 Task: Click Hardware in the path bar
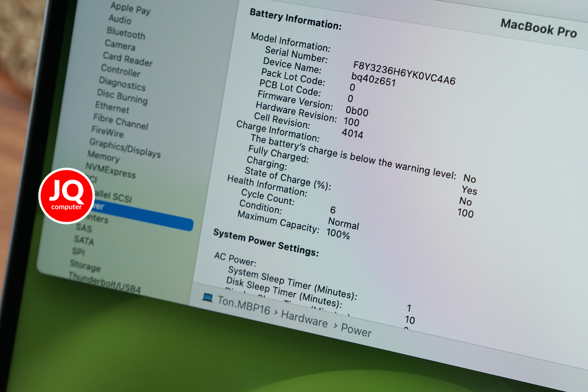coord(304,319)
